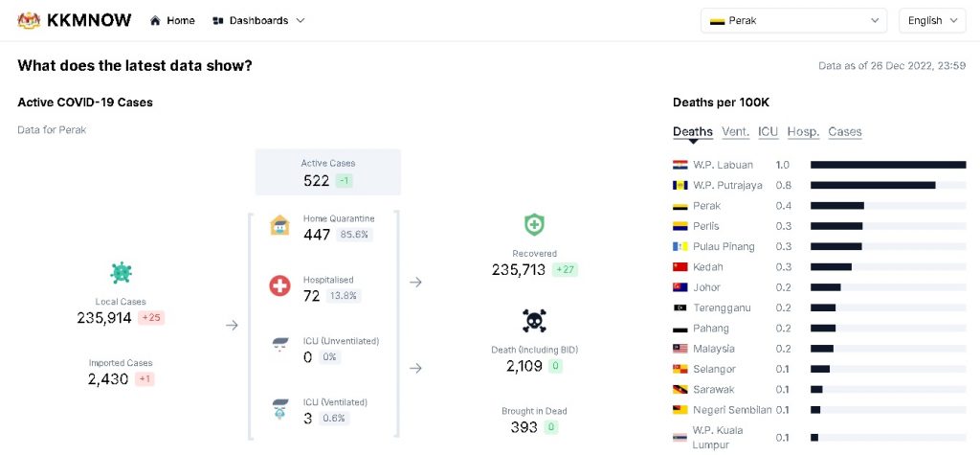
Task: Click the Active Cases summary box
Action: (x=327, y=172)
